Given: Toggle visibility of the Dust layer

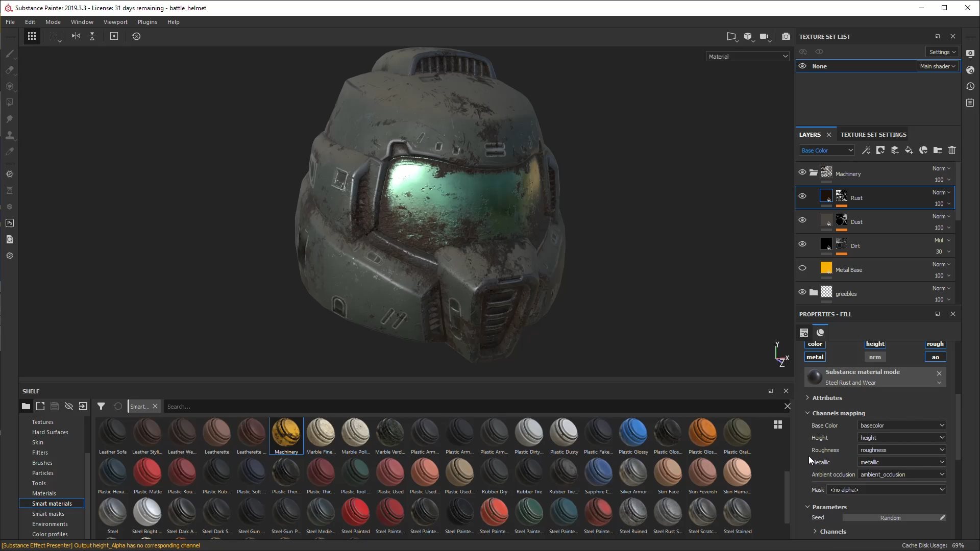Looking at the screenshot, I should tap(802, 220).
